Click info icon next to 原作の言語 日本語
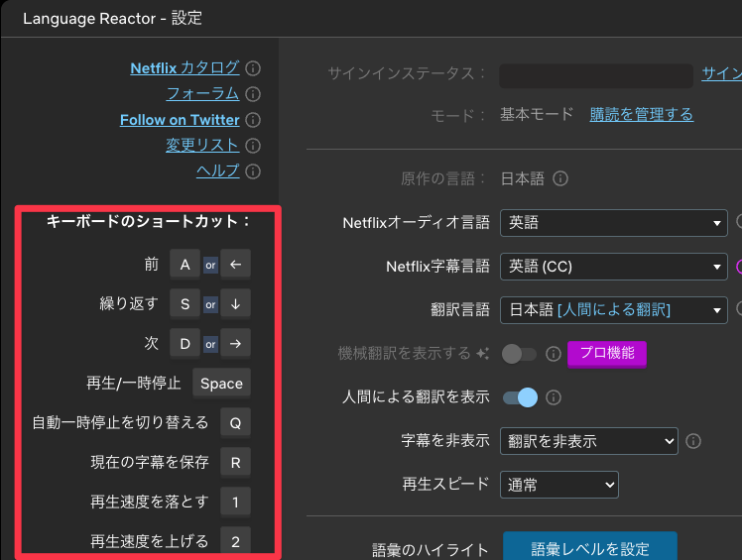 click(560, 178)
